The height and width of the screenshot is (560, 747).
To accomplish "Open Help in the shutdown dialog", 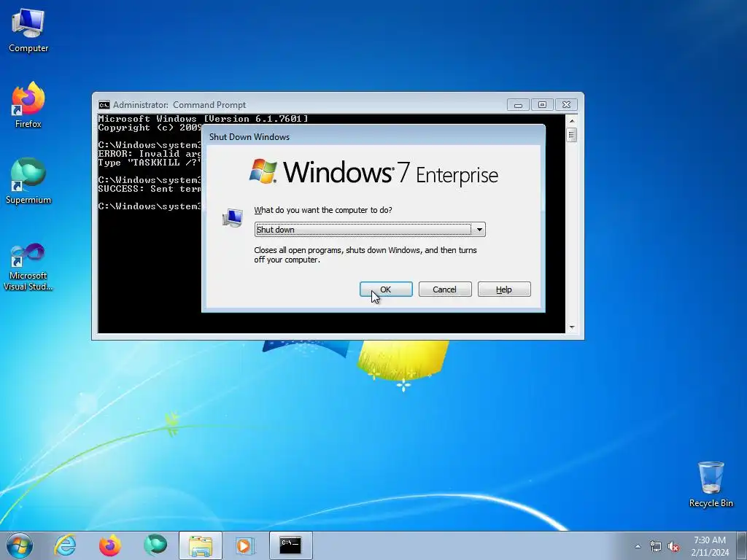I will tap(504, 289).
